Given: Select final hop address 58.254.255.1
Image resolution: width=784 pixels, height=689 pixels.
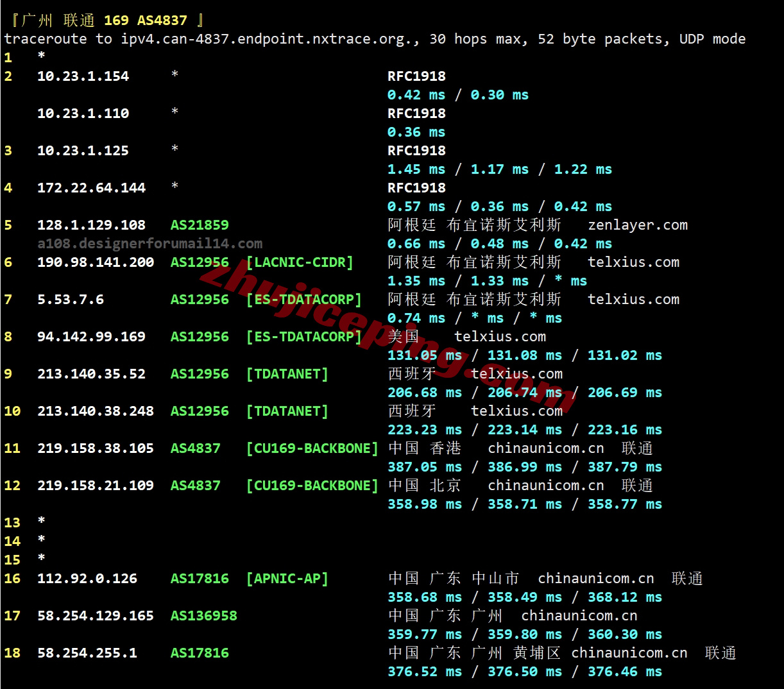Looking at the screenshot, I should (x=87, y=653).
